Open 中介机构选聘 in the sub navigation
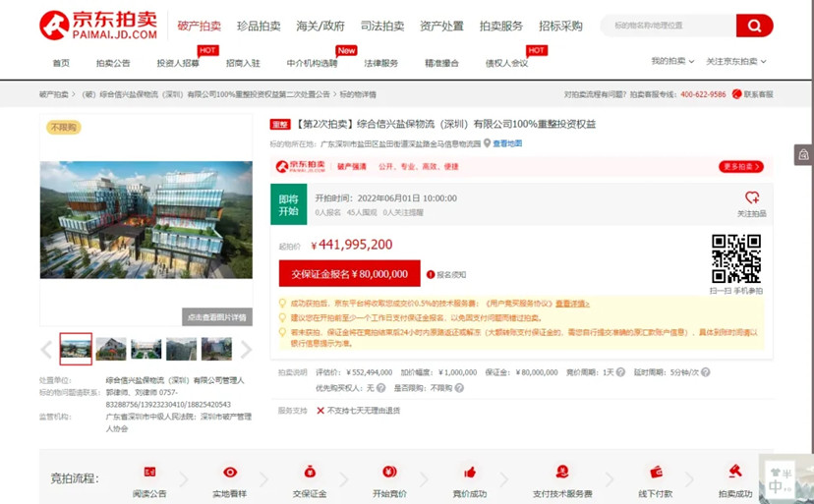This screenshot has width=814, height=504. [x=312, y=63]
